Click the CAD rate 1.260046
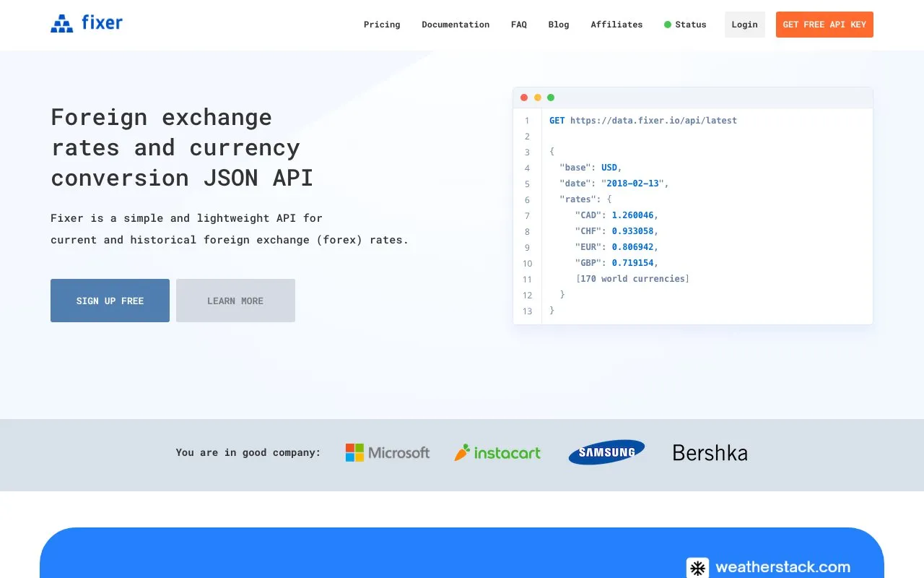Viewport: 924px width, 578px height. click(632, 215)
